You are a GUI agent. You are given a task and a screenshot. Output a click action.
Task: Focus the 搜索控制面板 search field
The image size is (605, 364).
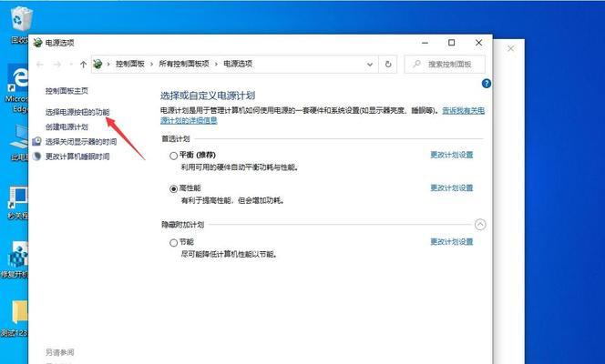(445, 65)
